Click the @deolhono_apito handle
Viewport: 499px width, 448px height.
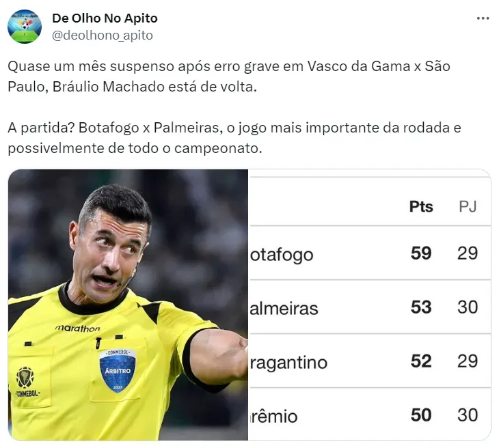[103, 35]
